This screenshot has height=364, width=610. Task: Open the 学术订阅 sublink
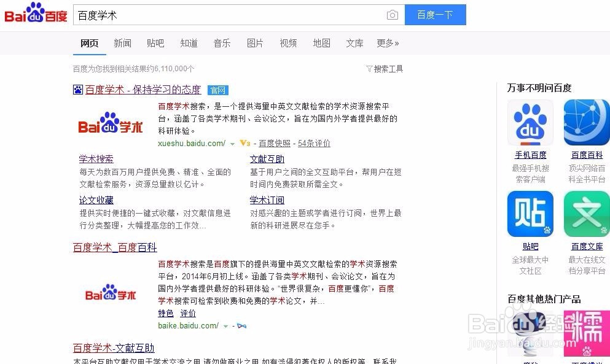click(x=267, y=200)
